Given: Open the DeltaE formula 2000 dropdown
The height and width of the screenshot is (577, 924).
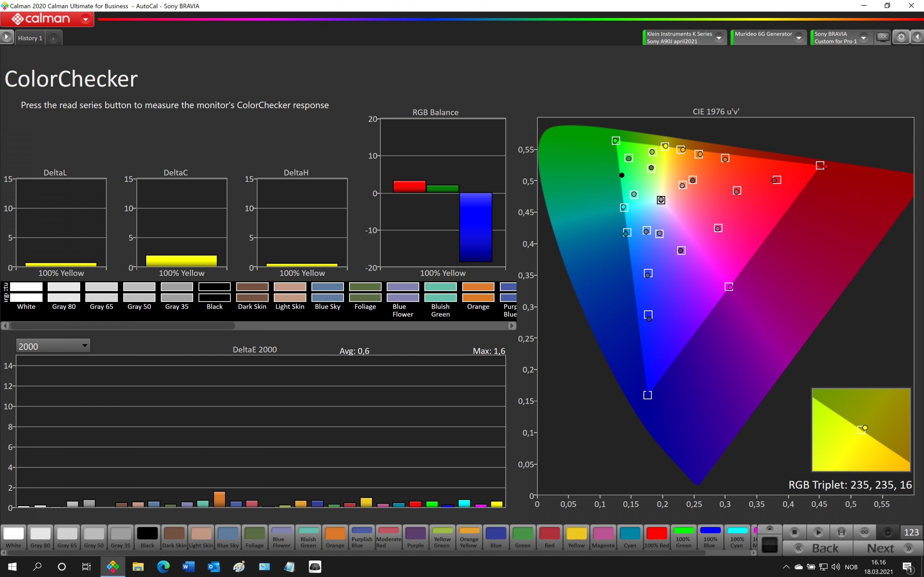Looking at the screenshot, I should (x=53, y=346).
